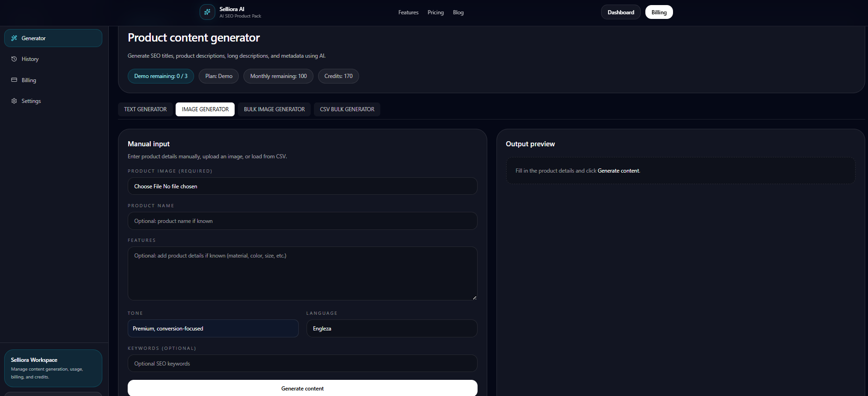
Task: Click the Manual input heading
Action: click(148, 144)
